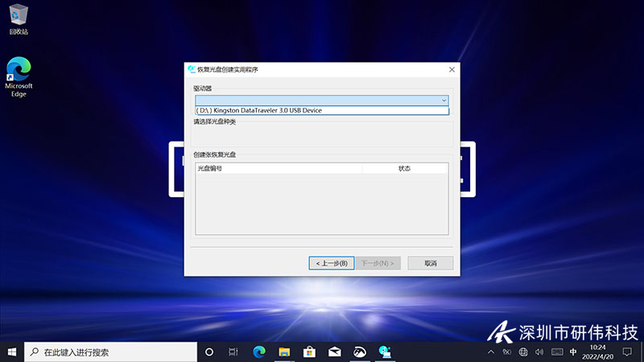Launch Microsoft Edge from desktop shortcut
This screenshot has width=644, height=362.
click(19, 76)
